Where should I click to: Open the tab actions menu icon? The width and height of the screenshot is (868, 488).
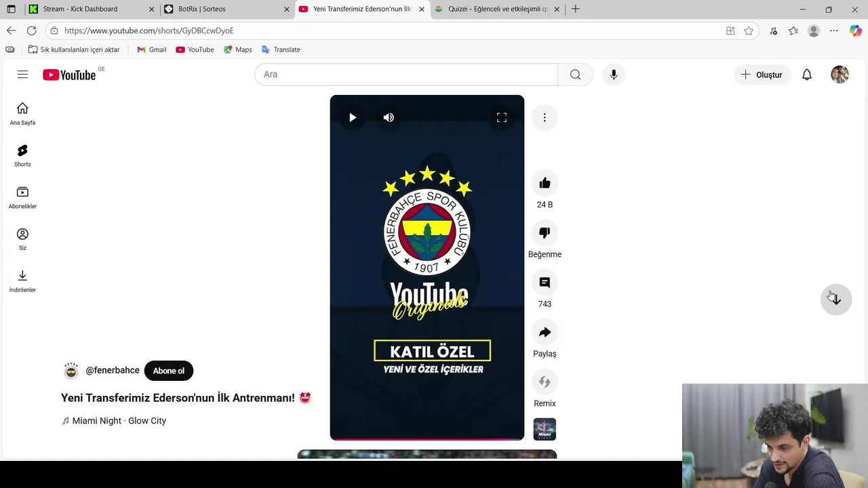pos(11,9)
